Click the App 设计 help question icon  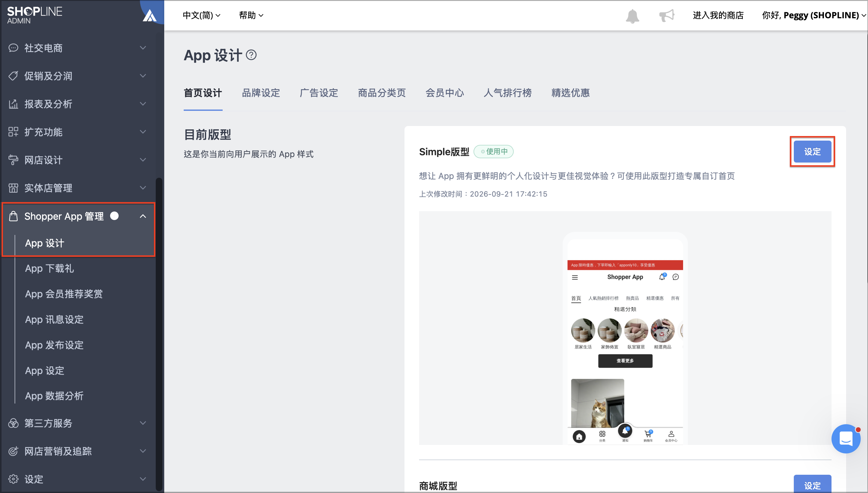coord(251,55)
